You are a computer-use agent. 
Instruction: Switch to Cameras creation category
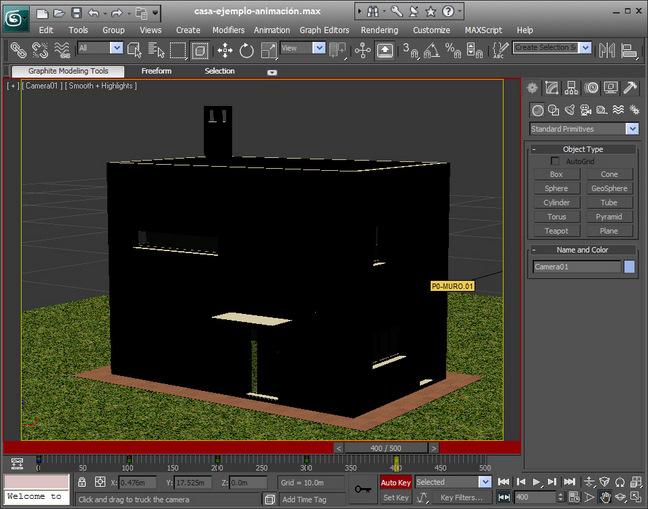pyautogui.click(x=584, y=109)
